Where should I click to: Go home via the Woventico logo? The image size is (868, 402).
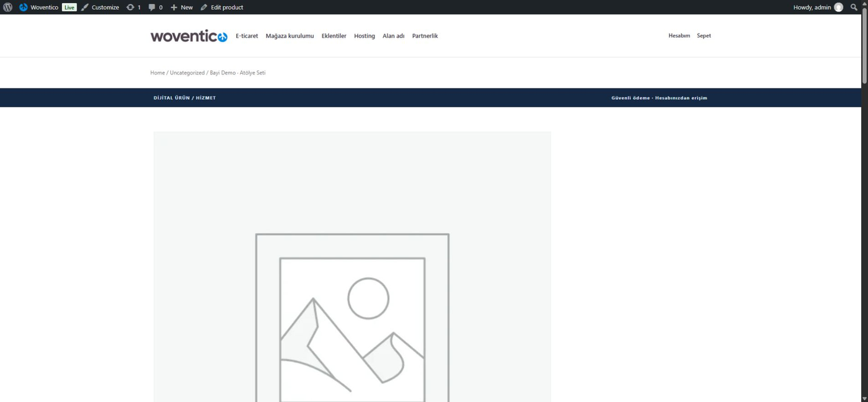(189, 36)
